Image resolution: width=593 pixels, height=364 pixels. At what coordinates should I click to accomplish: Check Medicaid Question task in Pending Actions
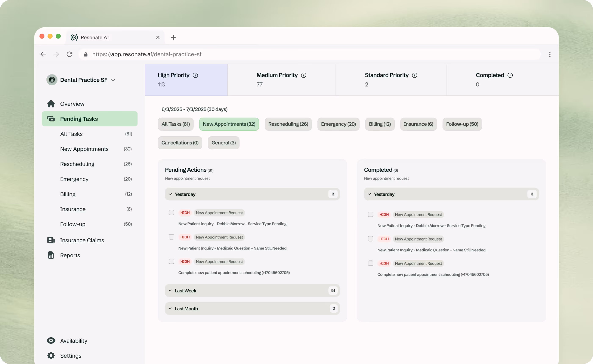tap(172, 237)
